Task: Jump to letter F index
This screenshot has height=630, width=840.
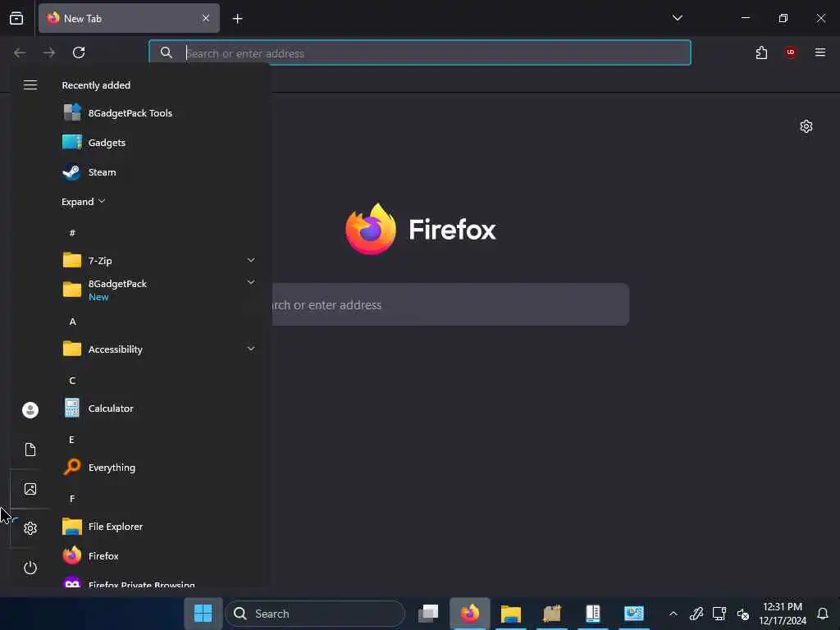Action: 72,499
